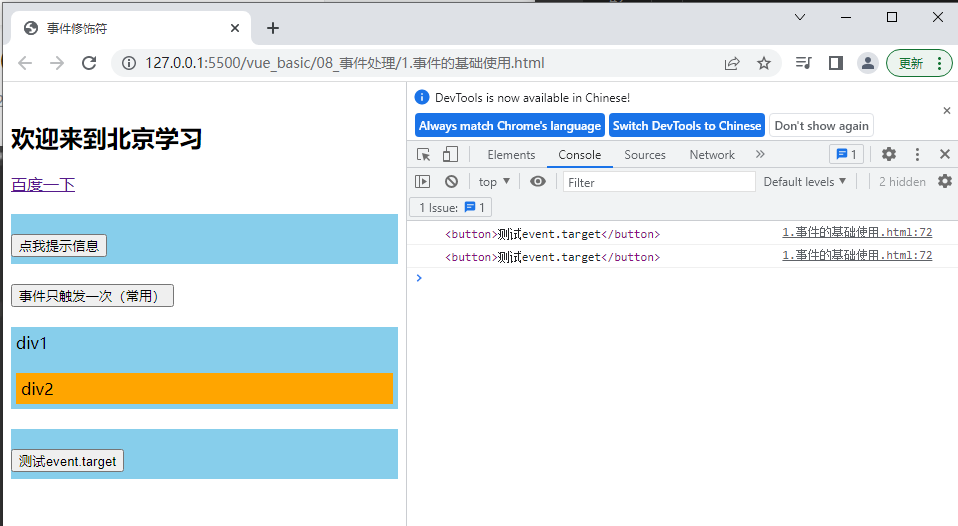Open DevTools three-dot customize menu

pos(917,155)
